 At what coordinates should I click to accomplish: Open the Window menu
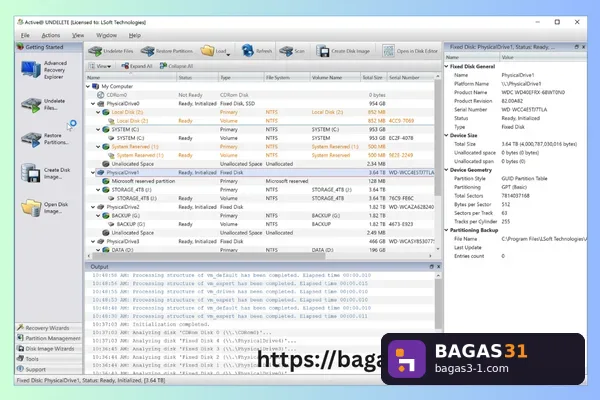tap(106, 35)
